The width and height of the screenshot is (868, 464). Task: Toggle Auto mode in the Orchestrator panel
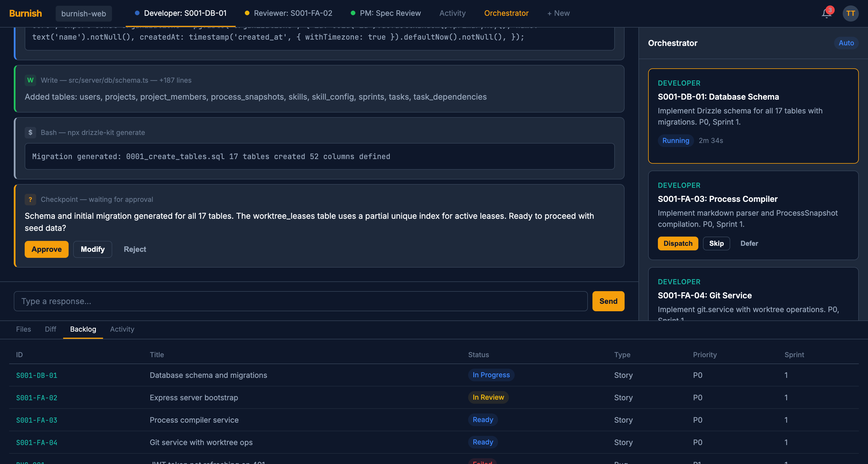846,43
